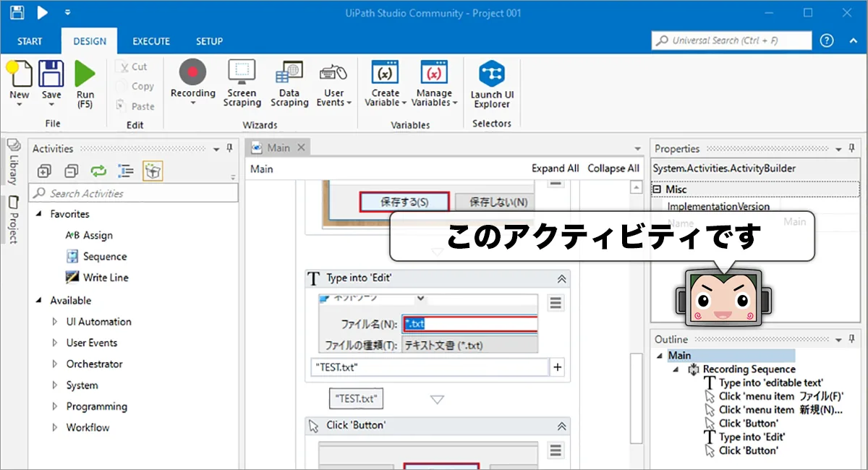Click the Search Activities field
868x470 pixels.
pyautogui.click(x=134, y=193)
